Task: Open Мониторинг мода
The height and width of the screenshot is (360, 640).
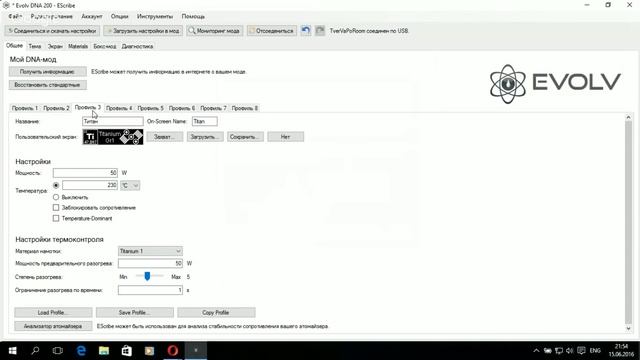Action: [215, 31]
